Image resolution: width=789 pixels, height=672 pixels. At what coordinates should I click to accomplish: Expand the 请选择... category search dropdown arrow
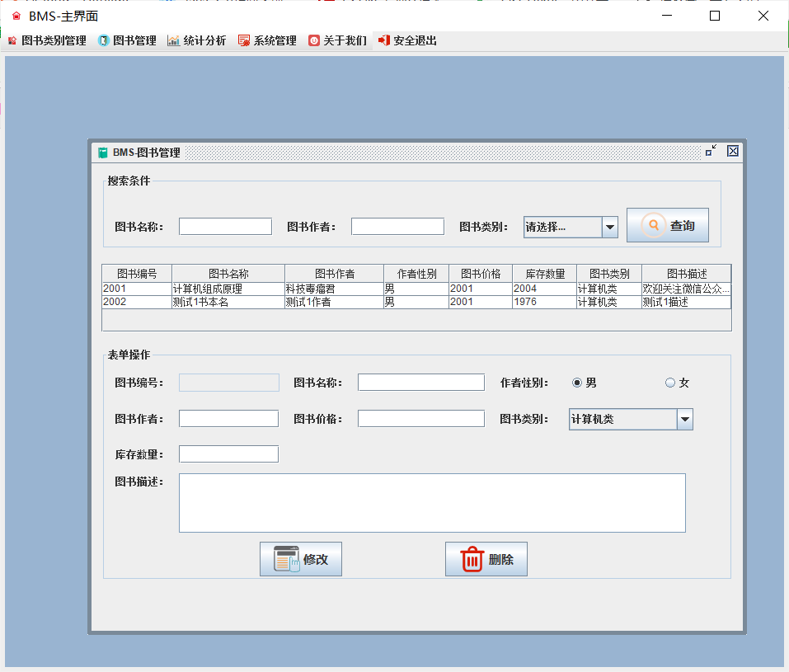pos(610,227)
